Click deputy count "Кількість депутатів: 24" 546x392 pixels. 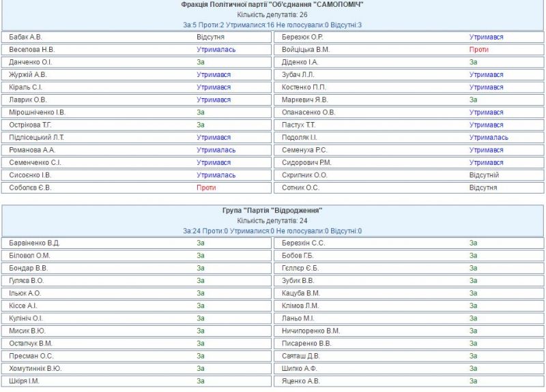pyautogui.click(x=272, y=221)
